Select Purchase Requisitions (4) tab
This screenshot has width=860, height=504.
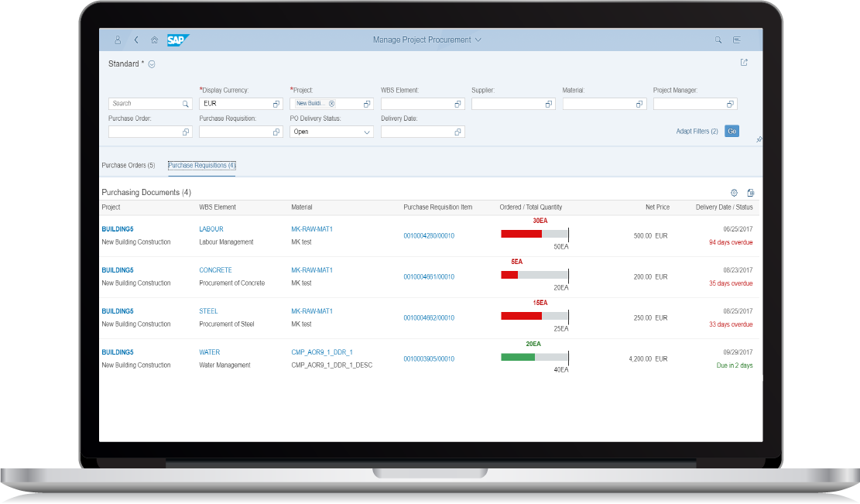coord(202,166)
